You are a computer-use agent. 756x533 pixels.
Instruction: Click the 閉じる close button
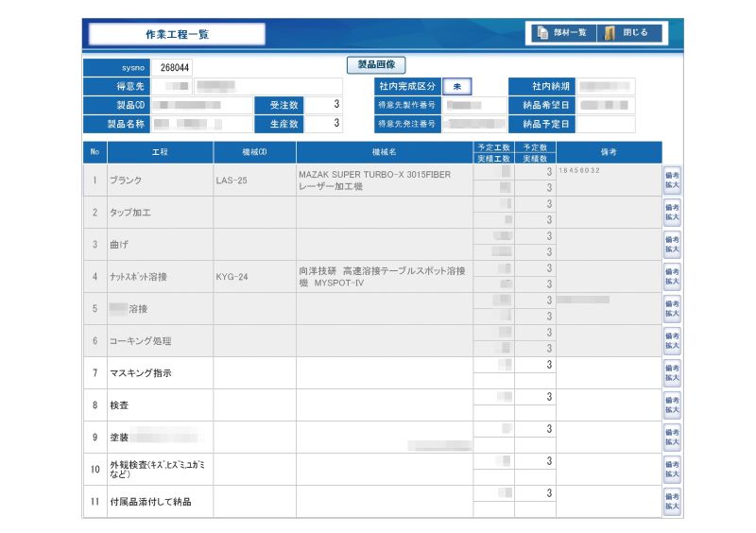tap(628, 33)
